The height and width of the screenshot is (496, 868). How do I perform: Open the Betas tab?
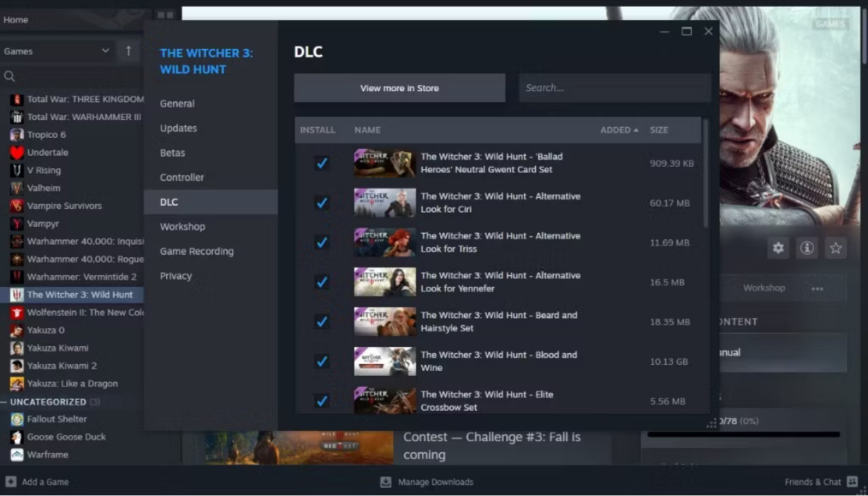click(172, 153)
